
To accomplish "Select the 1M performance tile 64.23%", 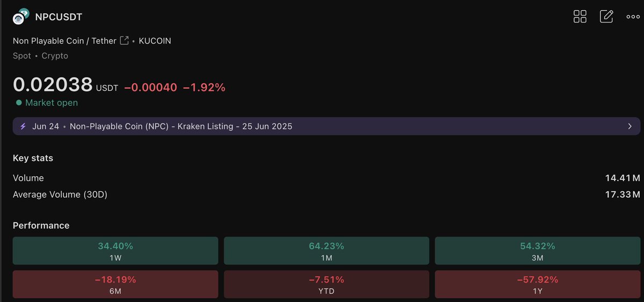I will [x=327, y=250].
